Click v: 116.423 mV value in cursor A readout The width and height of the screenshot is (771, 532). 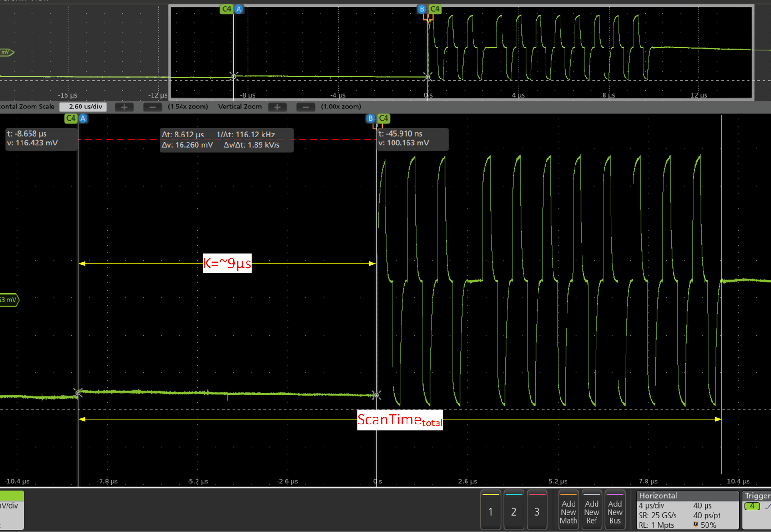pyautogui.click(x=33, y=143)
